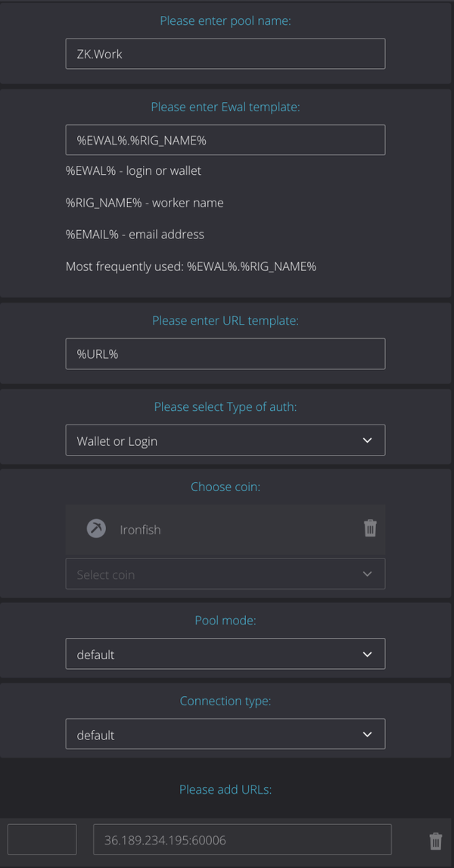
Task: Open the 'Select coin' dropdown
Action: coord(225,574)
